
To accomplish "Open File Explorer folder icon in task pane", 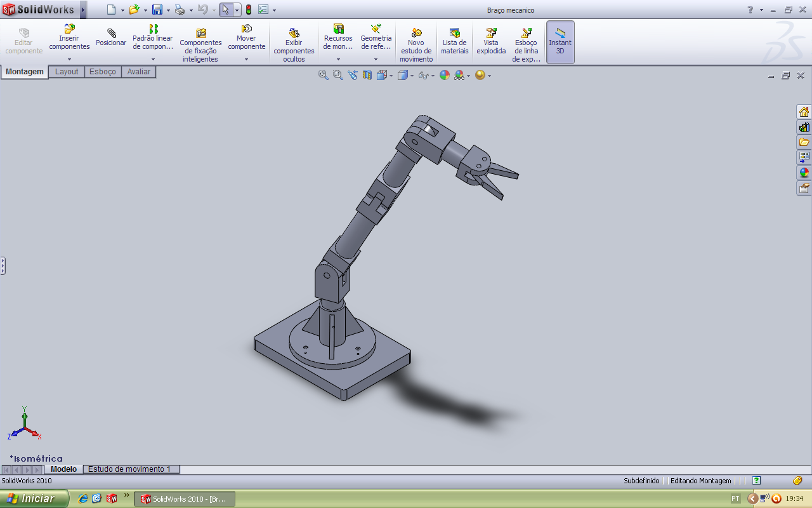I will 804,142.
